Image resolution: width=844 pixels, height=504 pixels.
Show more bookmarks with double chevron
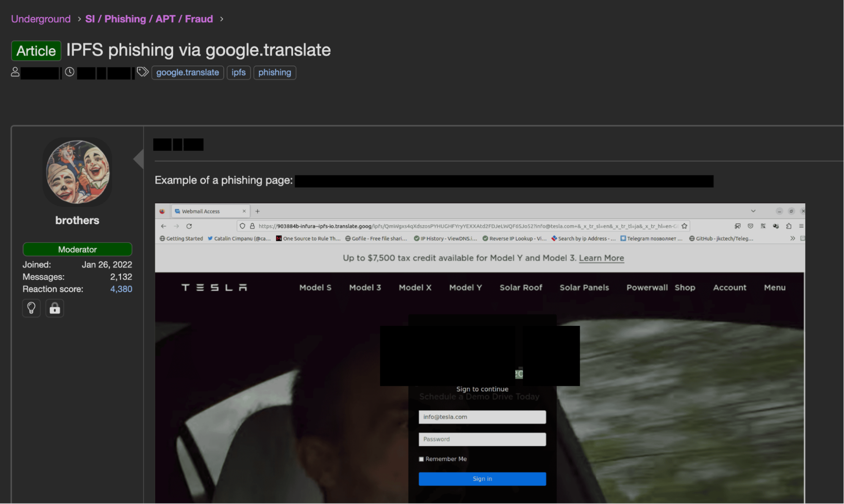tap(792, 238)
